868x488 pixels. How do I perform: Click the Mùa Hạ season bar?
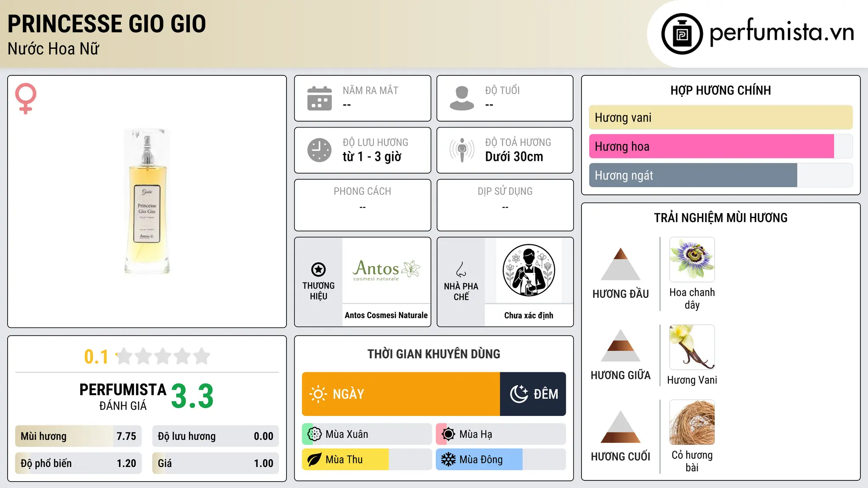(501, 434)
